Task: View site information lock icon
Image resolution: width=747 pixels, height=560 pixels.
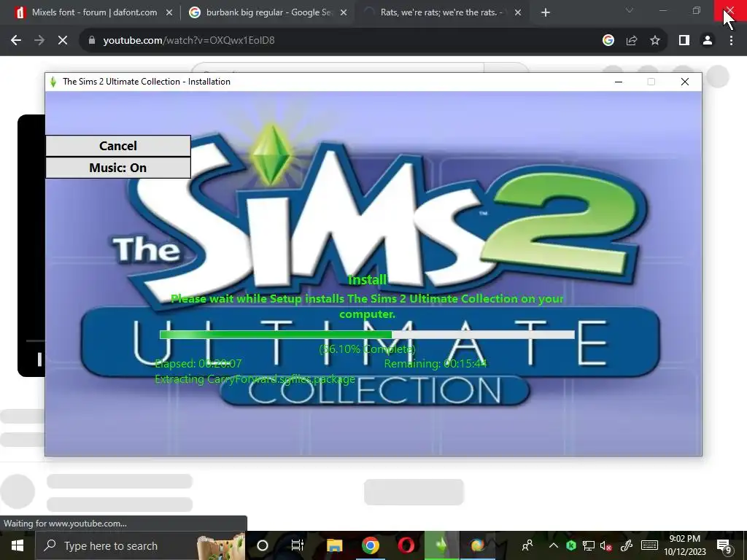Action: click(x=92, y=41)
